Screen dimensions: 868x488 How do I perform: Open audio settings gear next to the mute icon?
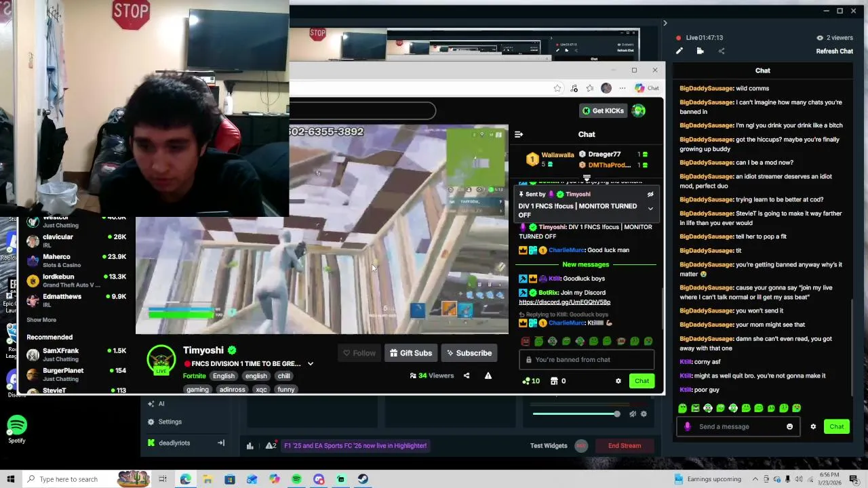pyautogui.click(x=644, y=413)
